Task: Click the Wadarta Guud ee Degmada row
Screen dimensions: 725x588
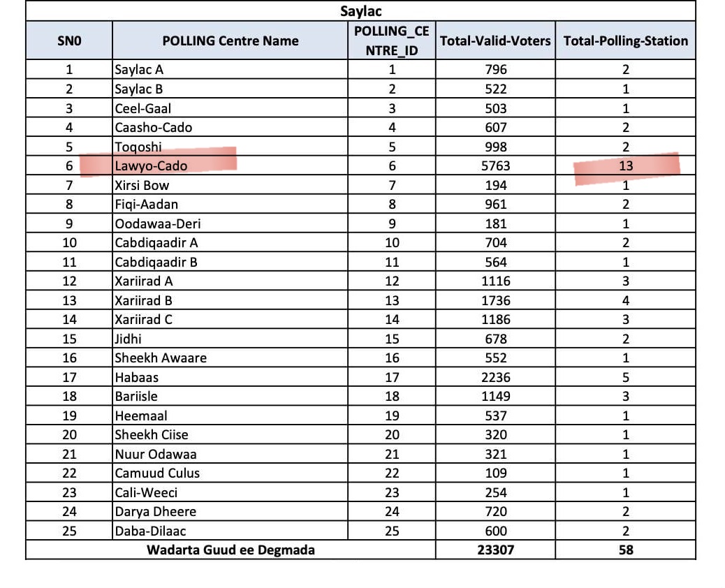Action: coord(230,550)
